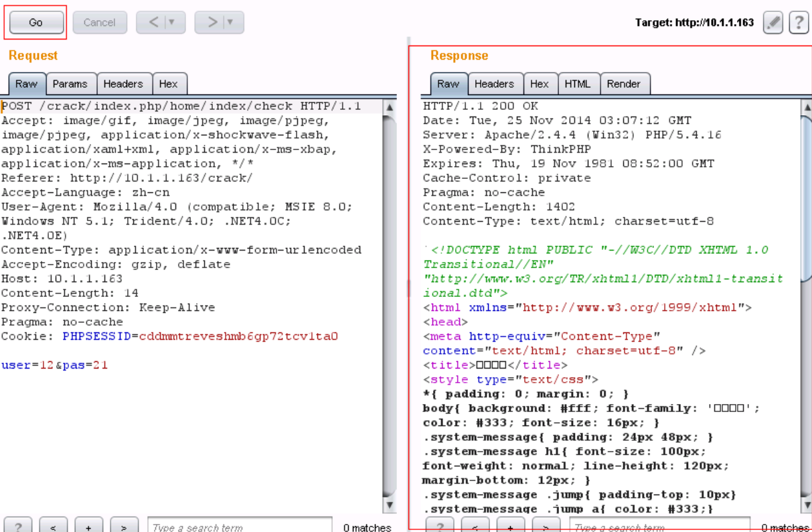Switch to the Request Hex tab
Image resolution: width=812 pixels, height=532 pixels.
click(x=169, y=84)
